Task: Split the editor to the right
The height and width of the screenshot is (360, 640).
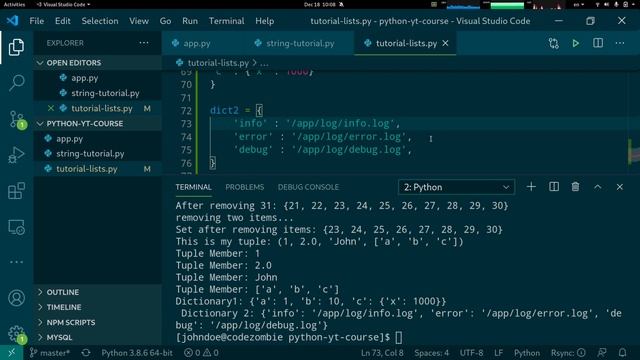Action: [598, 43]
